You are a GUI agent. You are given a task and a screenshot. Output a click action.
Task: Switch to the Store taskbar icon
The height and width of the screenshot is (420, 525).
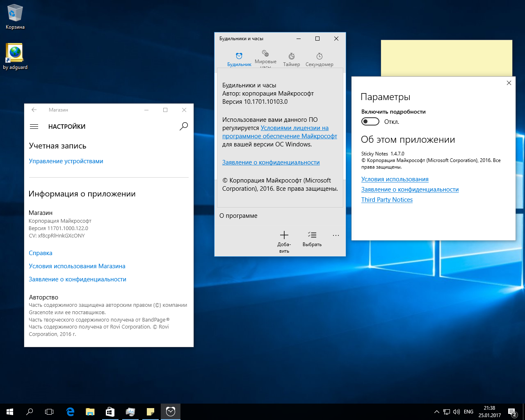click(110, 412)
